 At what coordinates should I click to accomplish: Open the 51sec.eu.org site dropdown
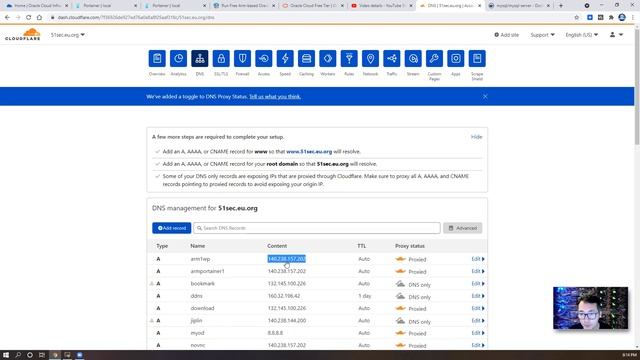(x=68, y=35)
